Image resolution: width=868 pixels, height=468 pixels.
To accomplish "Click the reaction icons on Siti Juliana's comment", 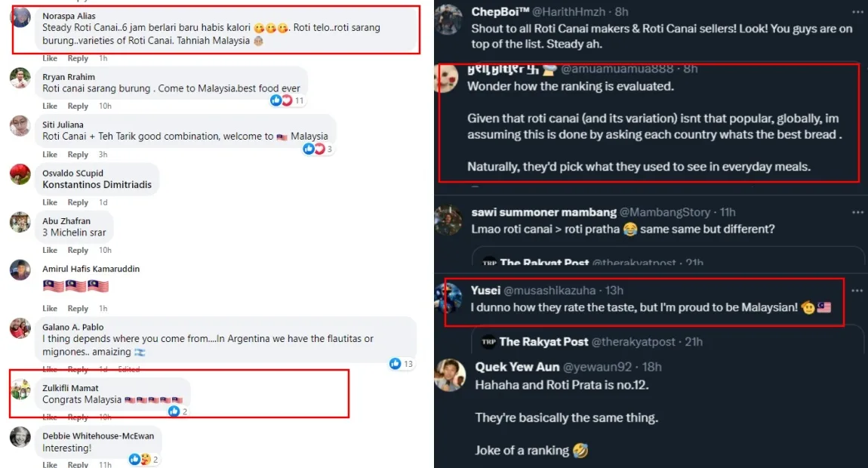I will pos(313,149).
